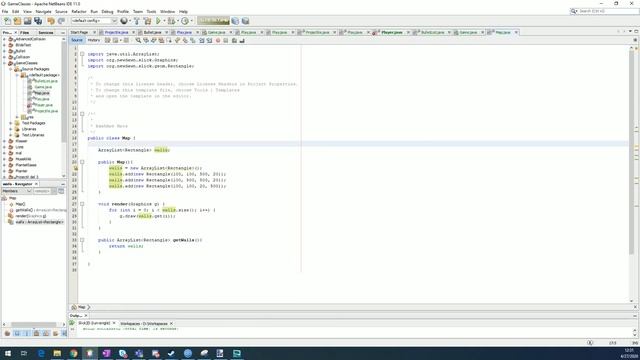640x360 pixels.
Task: Open the Refactor menu
Action: [79, 11]
